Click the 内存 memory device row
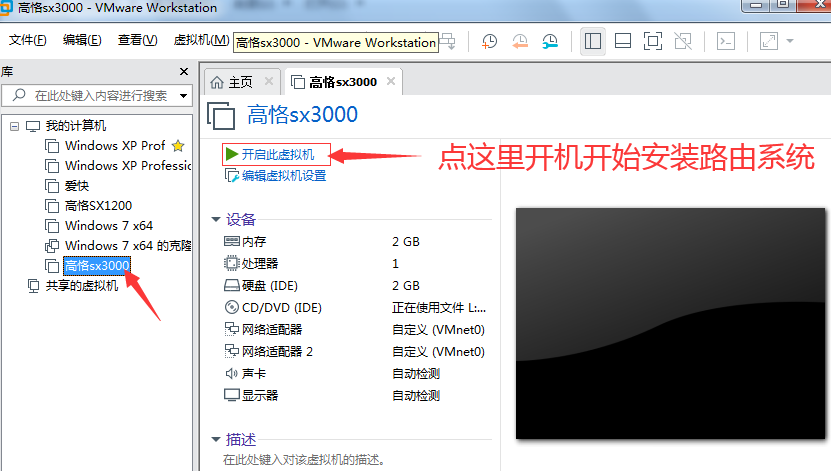 pos(354,242)
